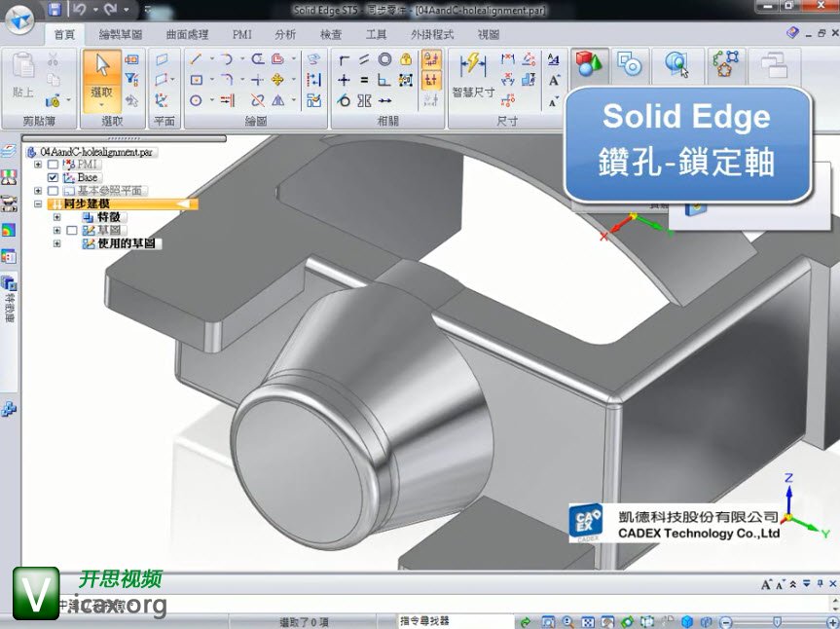The width and height of the screenshot is (840, 629).
Task: Apply the Lock relationship padlock
Action: point(406,59)
